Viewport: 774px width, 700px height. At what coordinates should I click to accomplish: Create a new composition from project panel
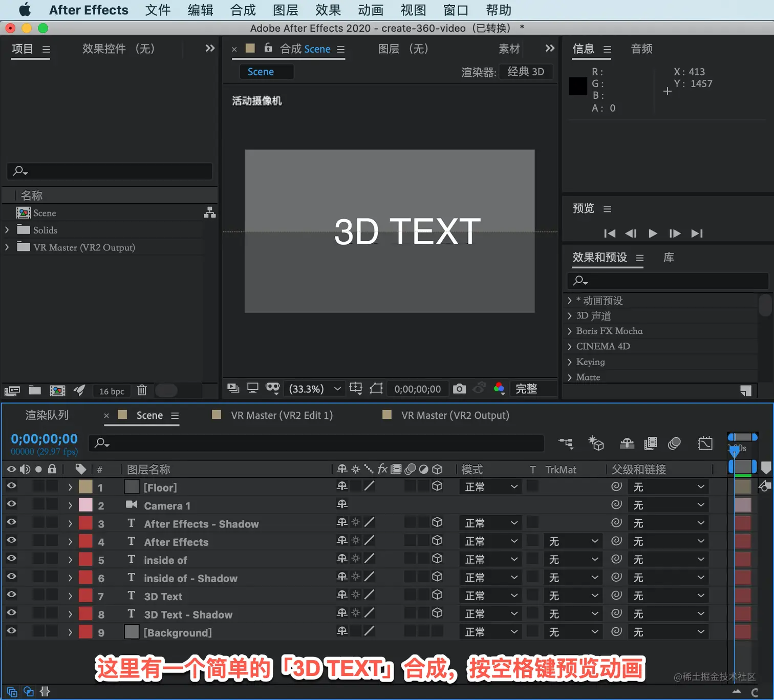(57, 391)
